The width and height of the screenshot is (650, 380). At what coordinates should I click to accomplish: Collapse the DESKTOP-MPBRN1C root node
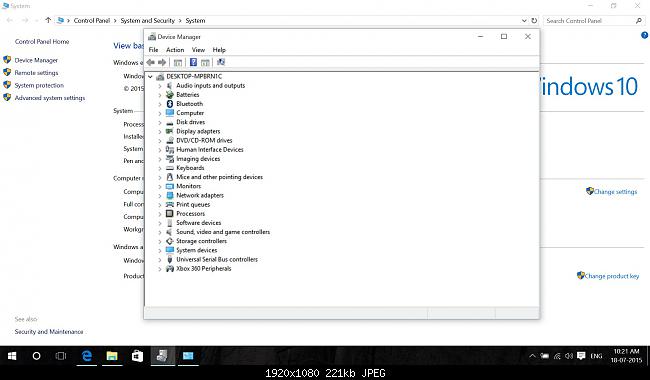coord(150,77)
